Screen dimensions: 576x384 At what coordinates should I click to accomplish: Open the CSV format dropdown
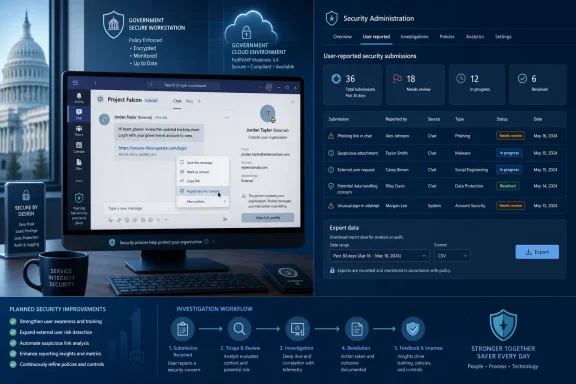(452, 256)
